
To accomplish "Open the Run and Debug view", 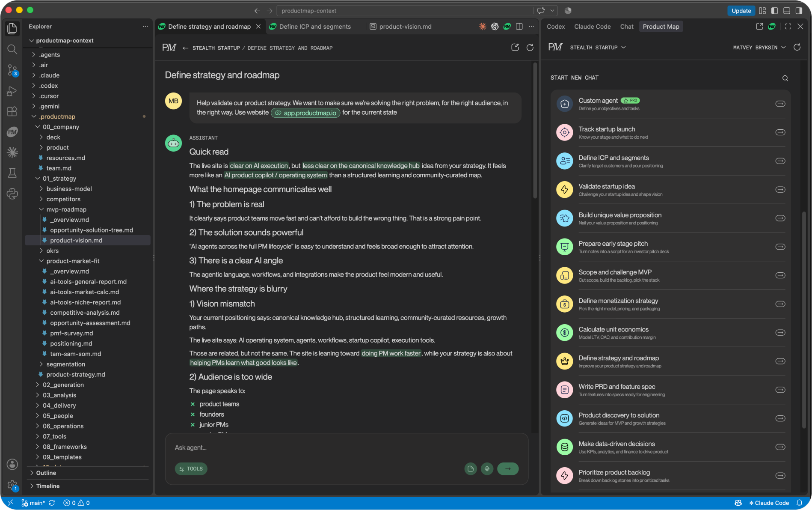I will pos(12,91).
